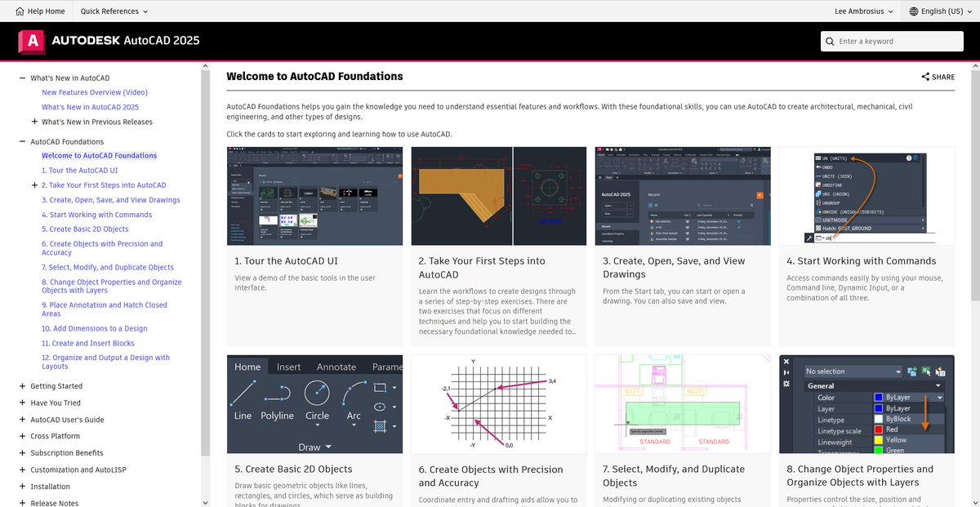The image size is (980, 507).
Task: Click the Precision and Accuracy grid thumbnail
Action: pos(499,404)
